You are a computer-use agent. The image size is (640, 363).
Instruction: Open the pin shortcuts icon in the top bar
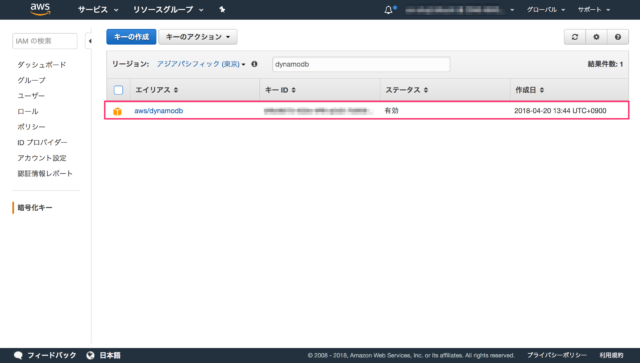pyautogui.click(x=222, y=9)
